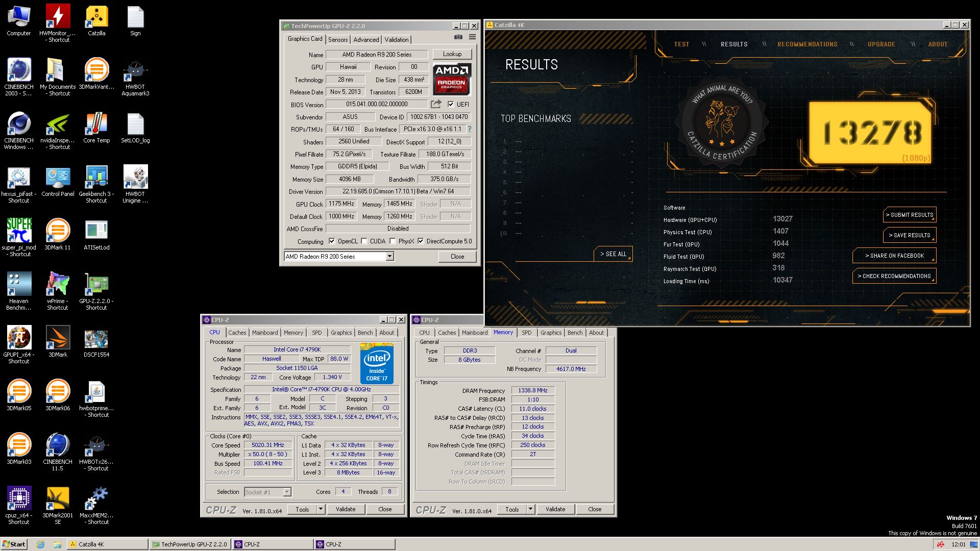Open the GPU-Z hamburger menu icon

click(x=472, y=37)
